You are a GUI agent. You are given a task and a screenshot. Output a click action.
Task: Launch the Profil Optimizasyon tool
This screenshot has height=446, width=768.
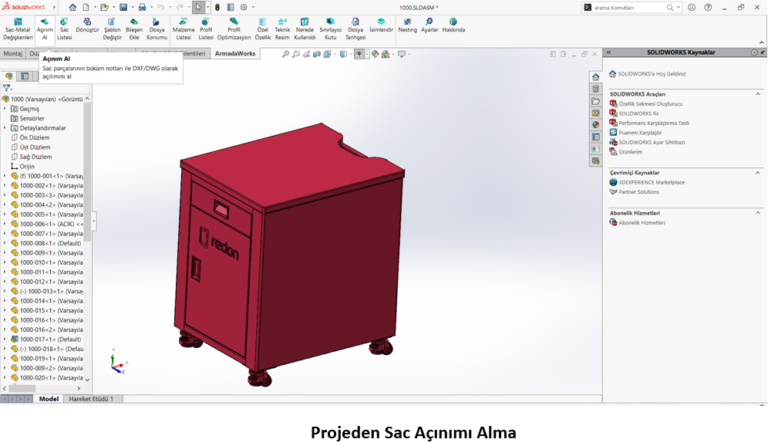[x=234, y=26]
